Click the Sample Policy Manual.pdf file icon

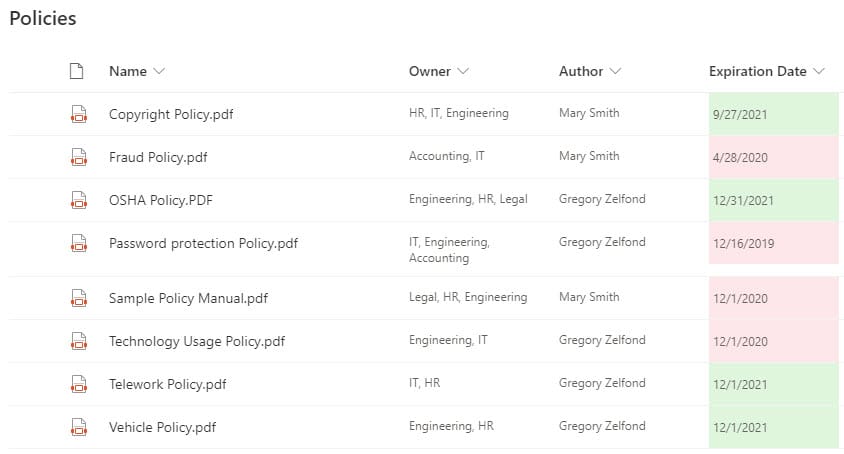coord(79,298)
